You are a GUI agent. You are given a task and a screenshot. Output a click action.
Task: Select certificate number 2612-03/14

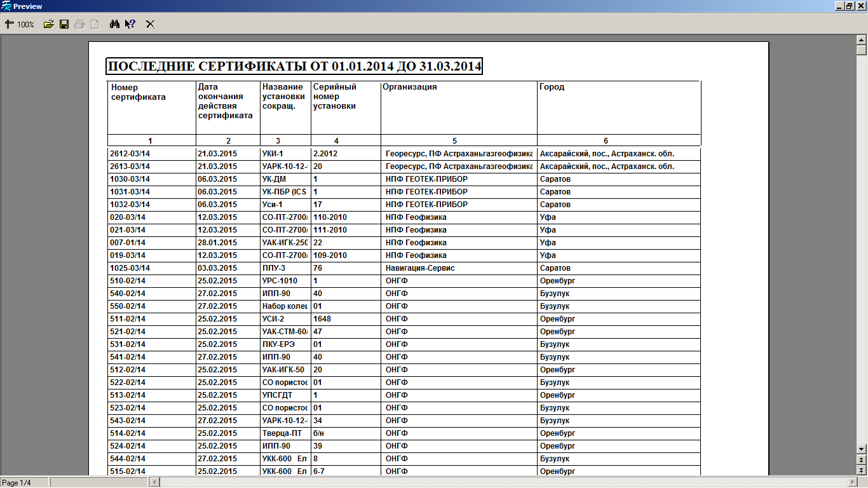coord(130,154)
